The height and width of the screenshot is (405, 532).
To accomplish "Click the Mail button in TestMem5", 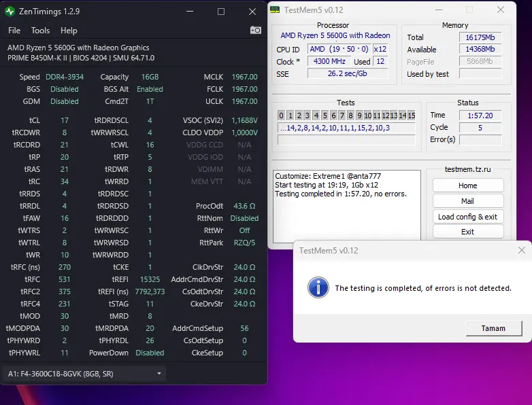I will 468,201.
